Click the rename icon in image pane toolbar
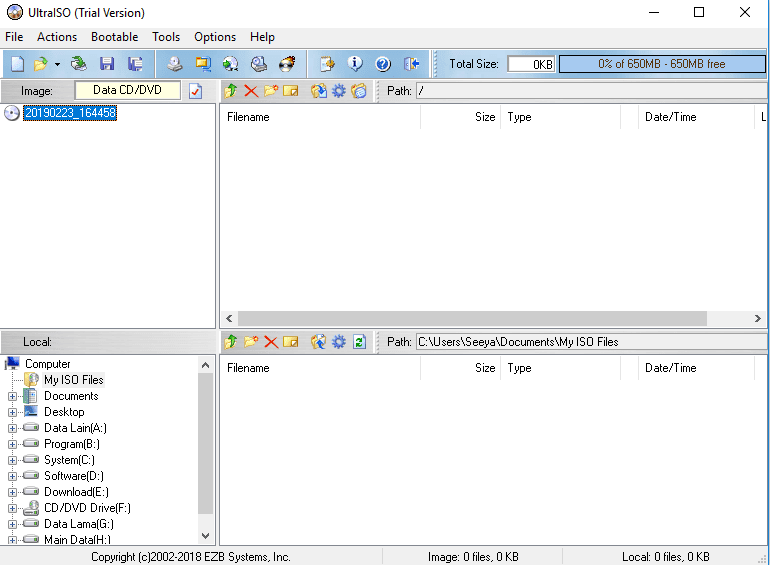 pyautogui.click(x=291, y=91)
